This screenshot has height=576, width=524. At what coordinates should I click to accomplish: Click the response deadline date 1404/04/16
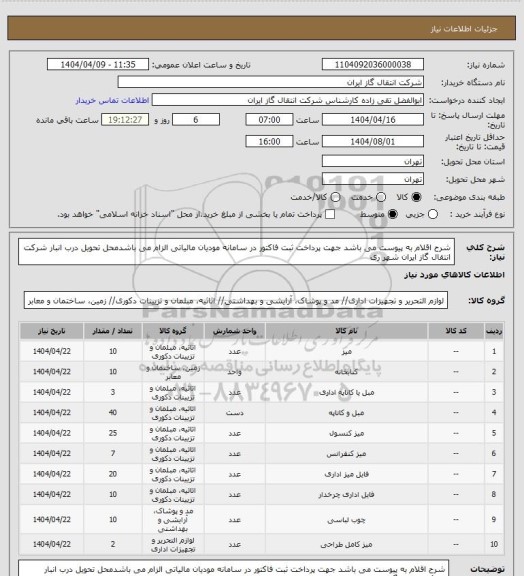(x=373, y=120)
